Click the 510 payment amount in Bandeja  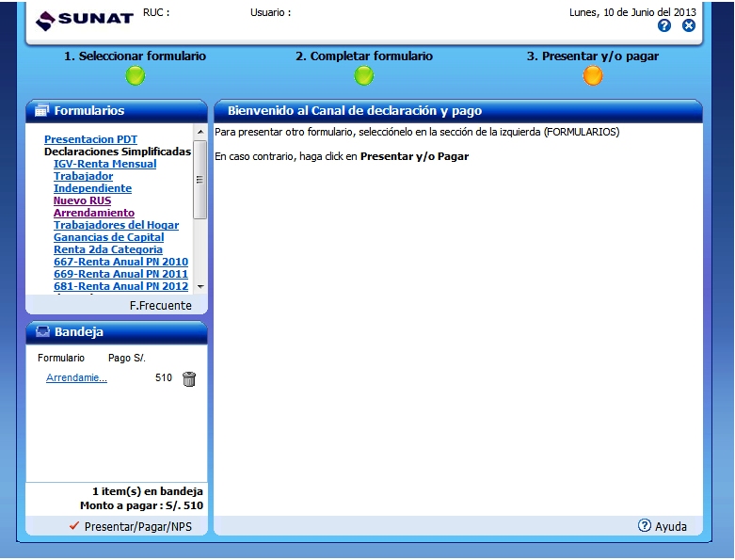coord(164,377)
